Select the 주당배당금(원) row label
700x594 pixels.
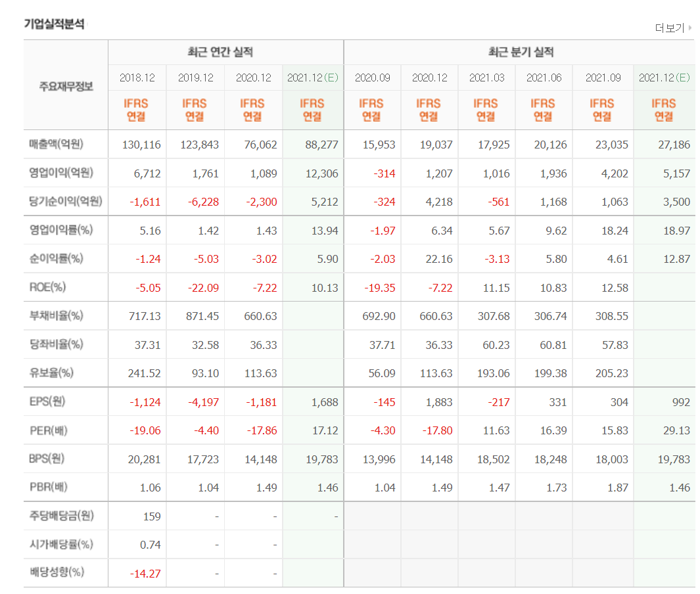point(62,516)
